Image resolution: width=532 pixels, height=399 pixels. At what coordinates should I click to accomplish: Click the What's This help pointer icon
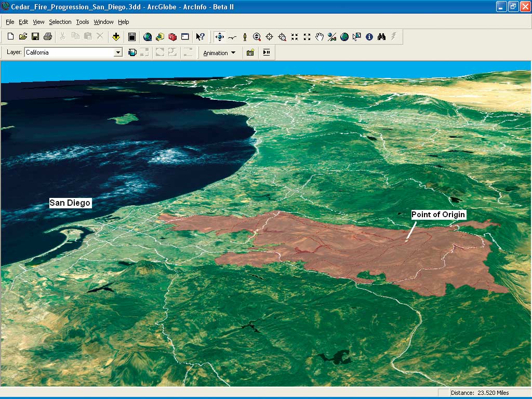coord(200,37)
